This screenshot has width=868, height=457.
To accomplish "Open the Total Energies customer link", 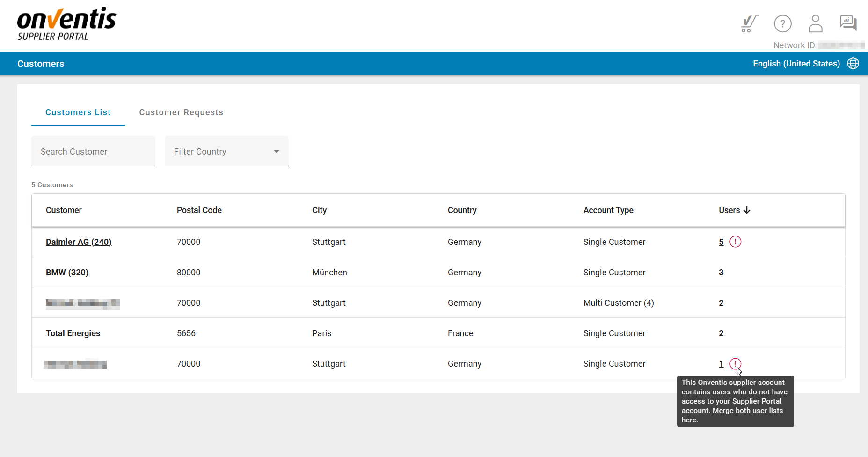I will pos(73,333).
